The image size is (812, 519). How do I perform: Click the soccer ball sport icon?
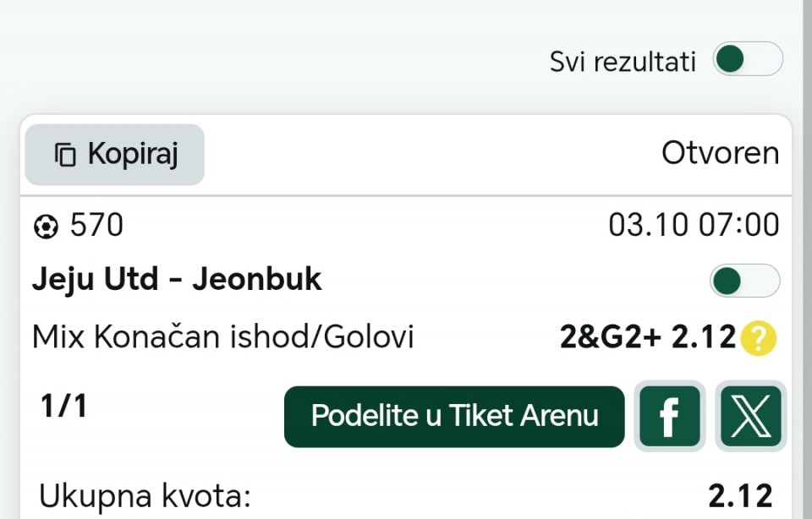(46, 227)
